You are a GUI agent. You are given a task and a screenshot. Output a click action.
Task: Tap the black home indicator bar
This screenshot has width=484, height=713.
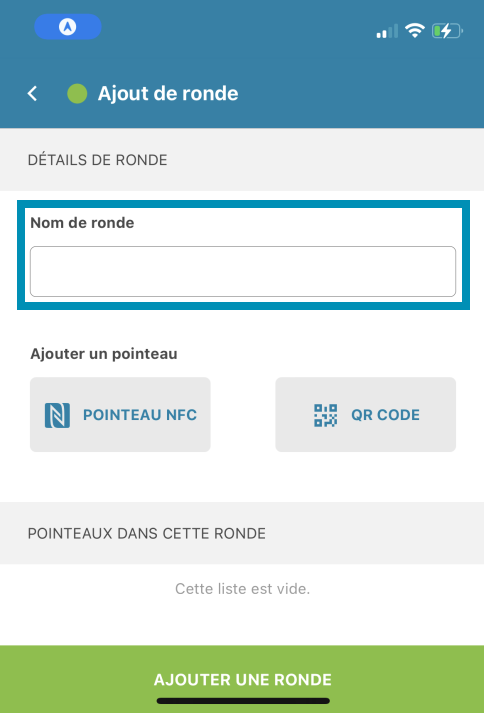(x=243, y=701)
